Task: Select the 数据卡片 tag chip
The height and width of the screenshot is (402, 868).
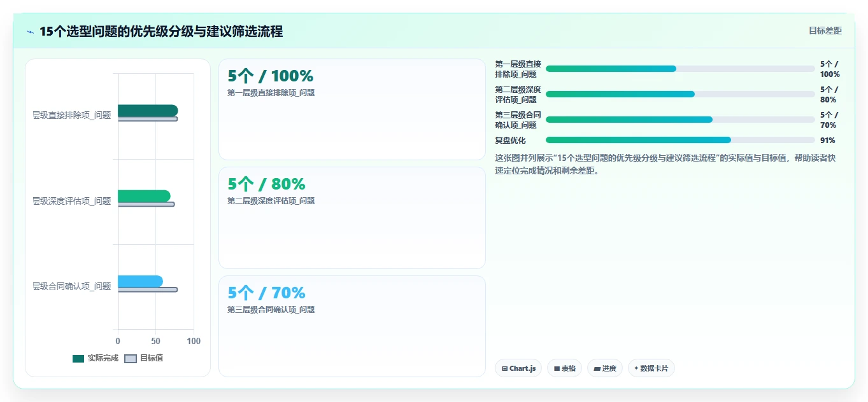Action: click(x=651, y=368)
